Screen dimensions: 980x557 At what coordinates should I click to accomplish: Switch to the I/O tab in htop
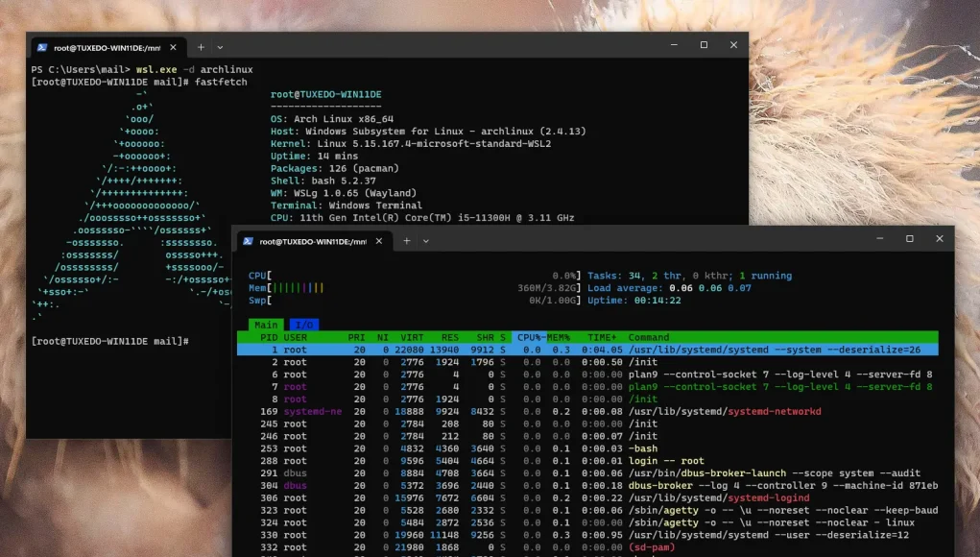pos(303,325)
